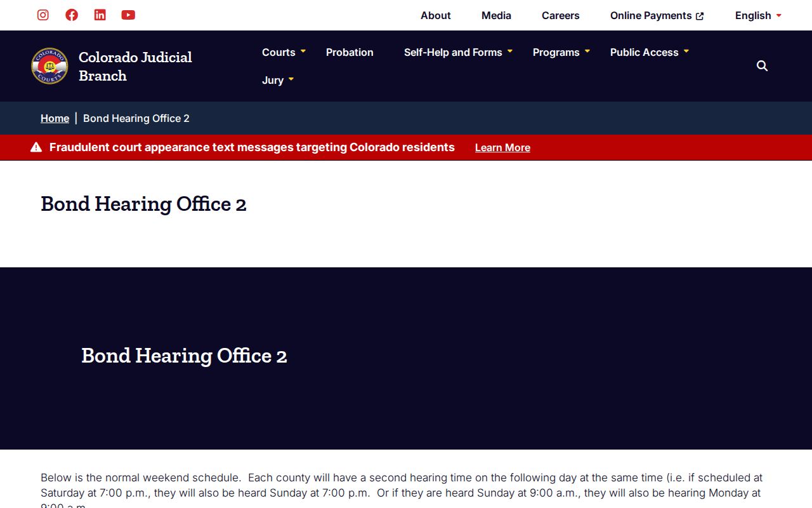Expand the Public Access dropdown
Image resolution: width=812 pixels, height=508 pixels.
650,52
